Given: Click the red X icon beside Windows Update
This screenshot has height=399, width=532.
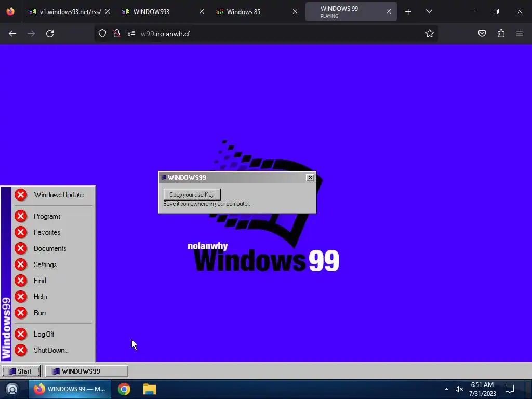Looking at the screenshot, I should (x=21, y=195).
